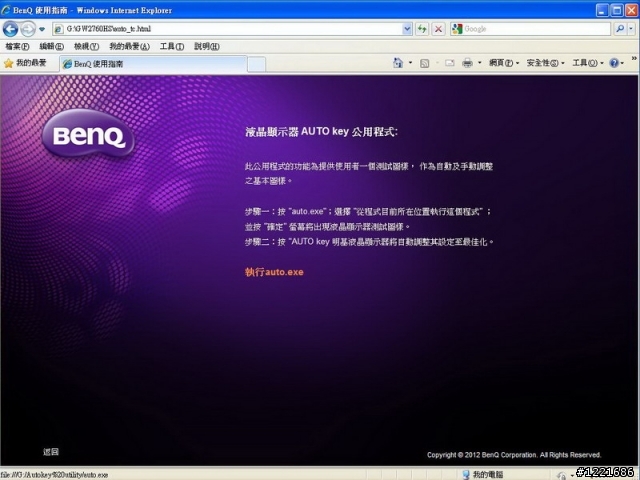This screenshot has width=640, height=480.
Task: Click the 我的電腦 zone indicator in status bar
Action: point(483,474)
